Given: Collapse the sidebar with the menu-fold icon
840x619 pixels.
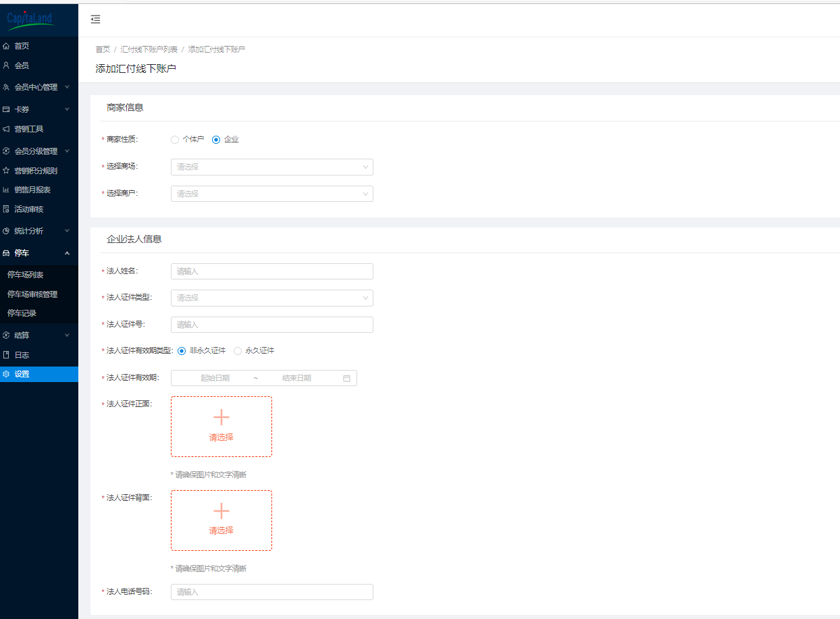Looking at the screenshot, I should 95,20.
